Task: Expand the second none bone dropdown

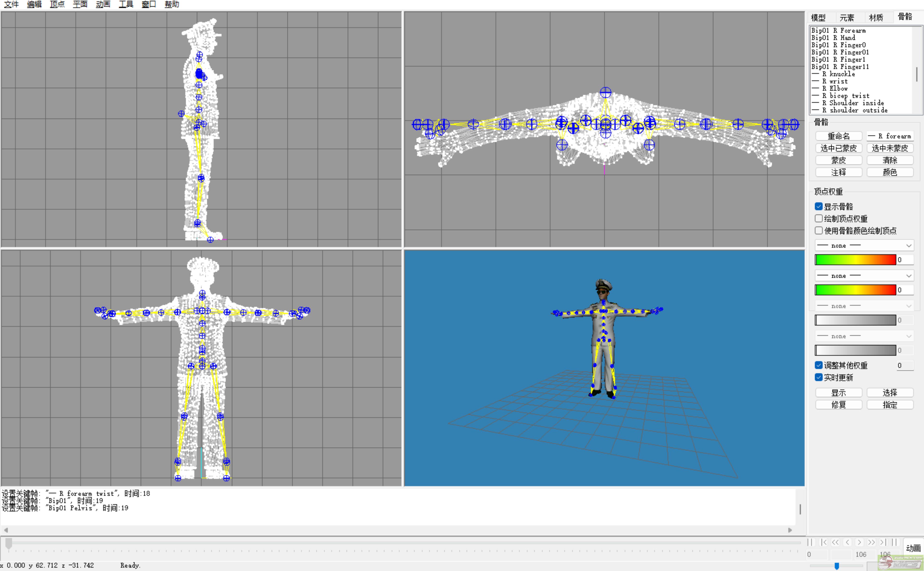Action: point(864,276)
